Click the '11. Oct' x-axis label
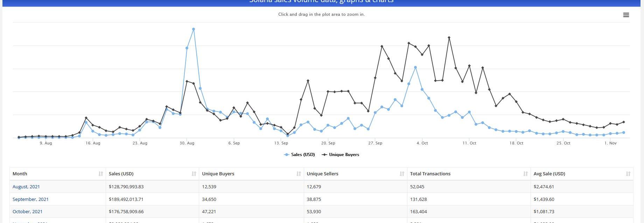Image resolution: width=644 pixels, height=223 pixels. coord(469,143)
